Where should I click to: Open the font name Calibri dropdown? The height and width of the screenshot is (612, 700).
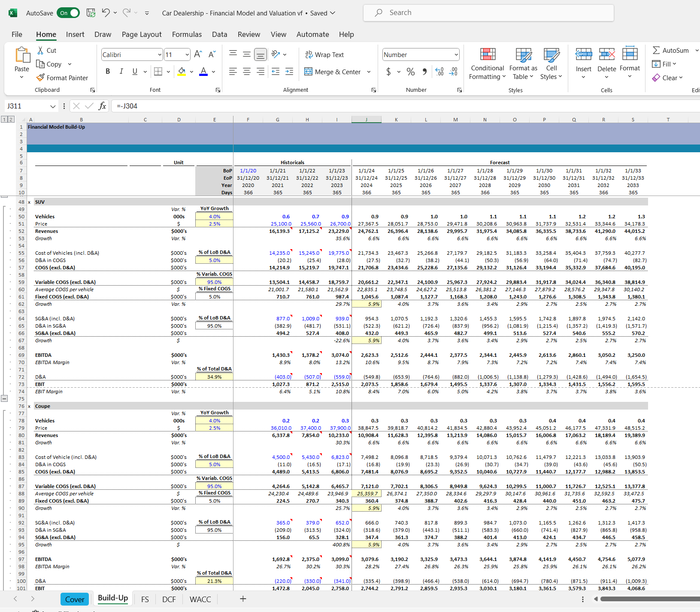coord(159,54)
